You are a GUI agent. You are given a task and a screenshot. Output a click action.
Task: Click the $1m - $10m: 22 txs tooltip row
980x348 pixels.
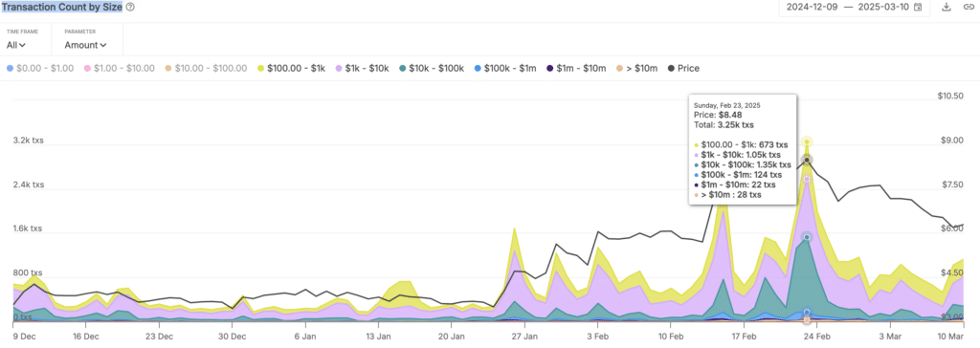tap(734, 185)
